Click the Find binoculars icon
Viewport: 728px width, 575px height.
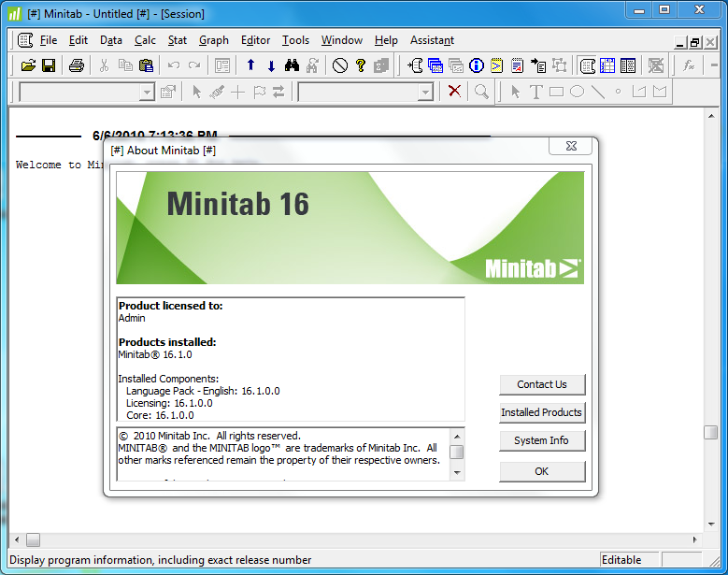coord(292,65)
